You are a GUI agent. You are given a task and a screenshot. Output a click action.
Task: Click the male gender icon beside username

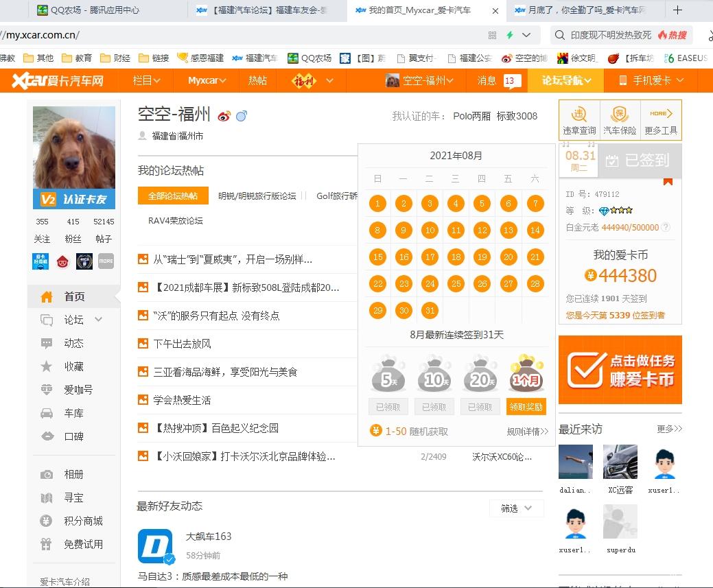click(x=242, y=116)
